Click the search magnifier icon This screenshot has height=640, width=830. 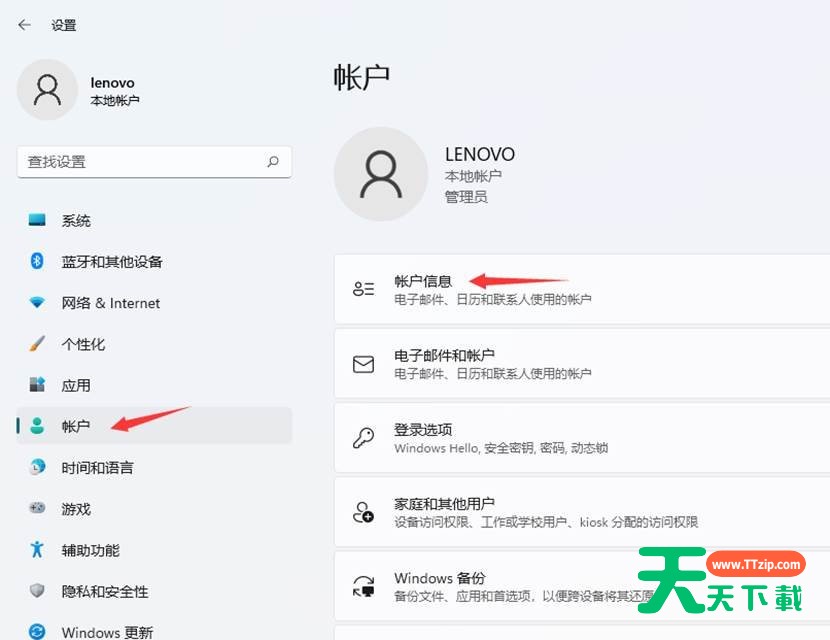(x=273, y=161)
